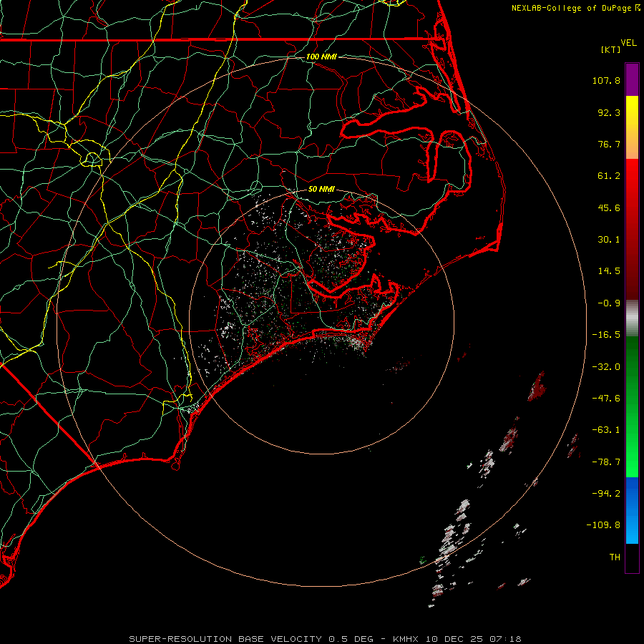Click the -32.0 velocity scale value
The width and height of the screenshot is (644, 644).
pos(606,367)
